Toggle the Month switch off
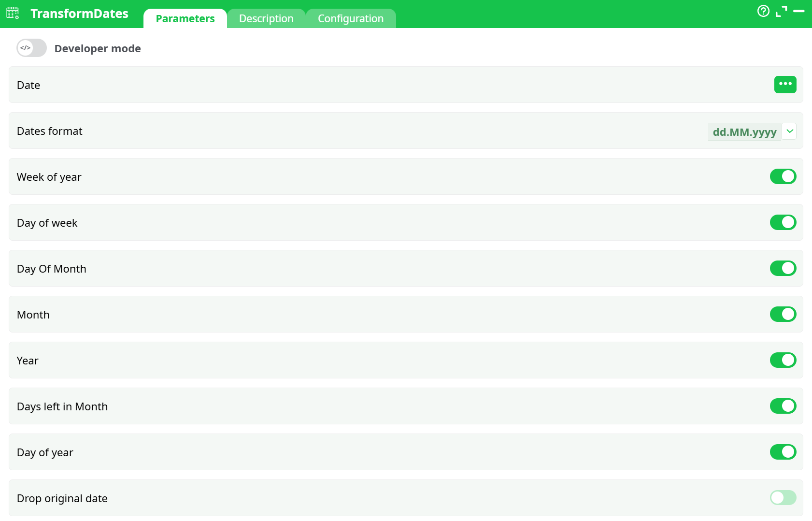 783,314
